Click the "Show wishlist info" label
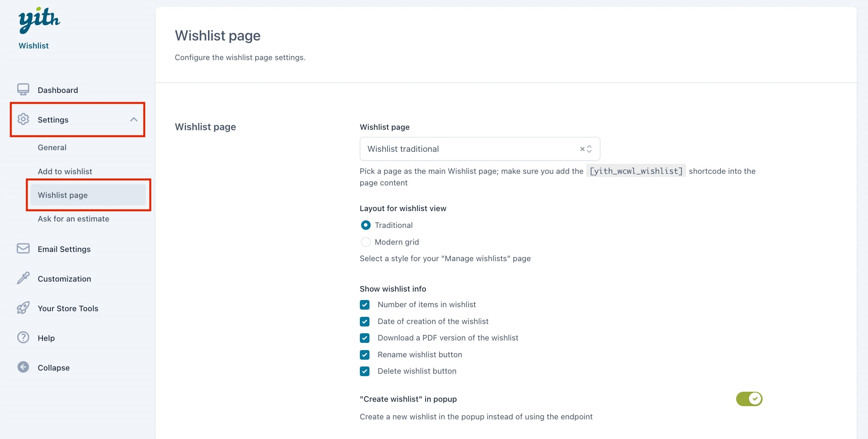This screenshot has height=439, width=868. pyautogui.click(x=393, y=289)
